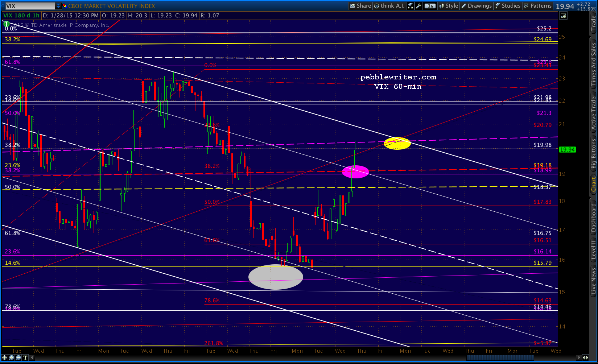Screen dimensions: 598x364
Task: Click the 'VIX 60-min' annotation text
Action: [398, 87]
